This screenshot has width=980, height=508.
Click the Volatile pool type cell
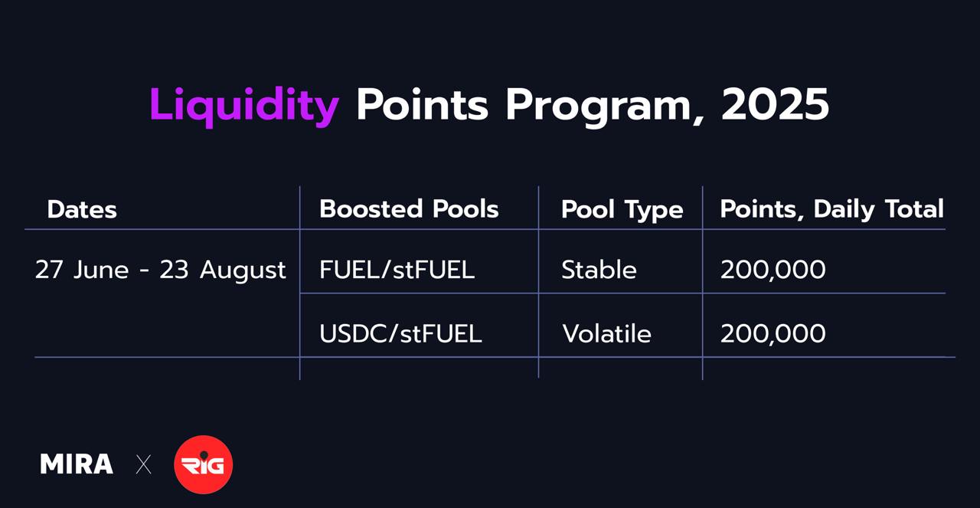(x=606, y=334)
